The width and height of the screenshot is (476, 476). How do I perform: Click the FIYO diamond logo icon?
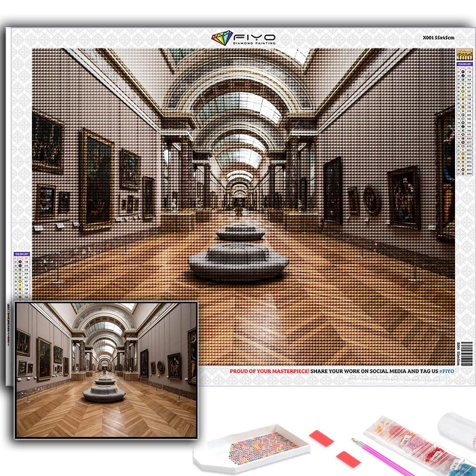pyautogui.click(x=221, y=38)
